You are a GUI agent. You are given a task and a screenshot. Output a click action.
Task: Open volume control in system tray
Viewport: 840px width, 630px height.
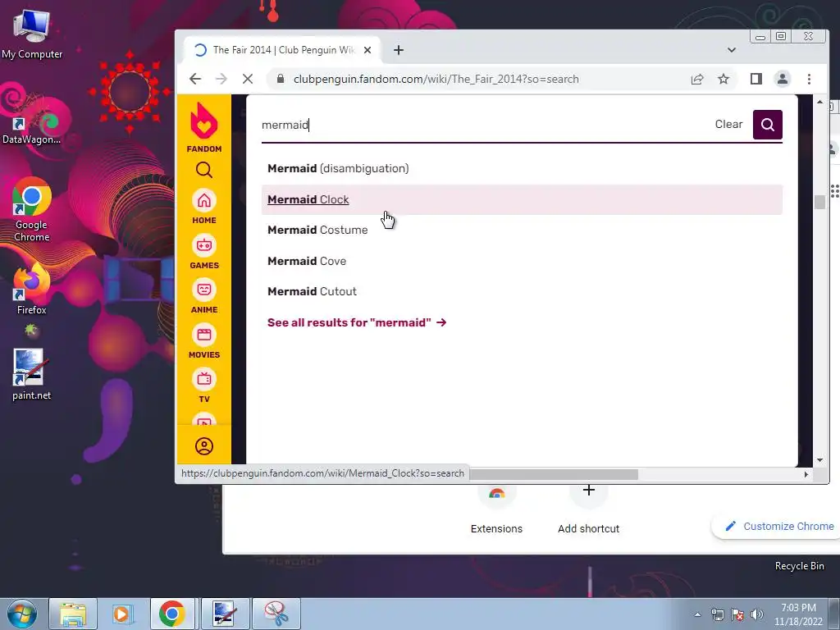click(756, 614)
